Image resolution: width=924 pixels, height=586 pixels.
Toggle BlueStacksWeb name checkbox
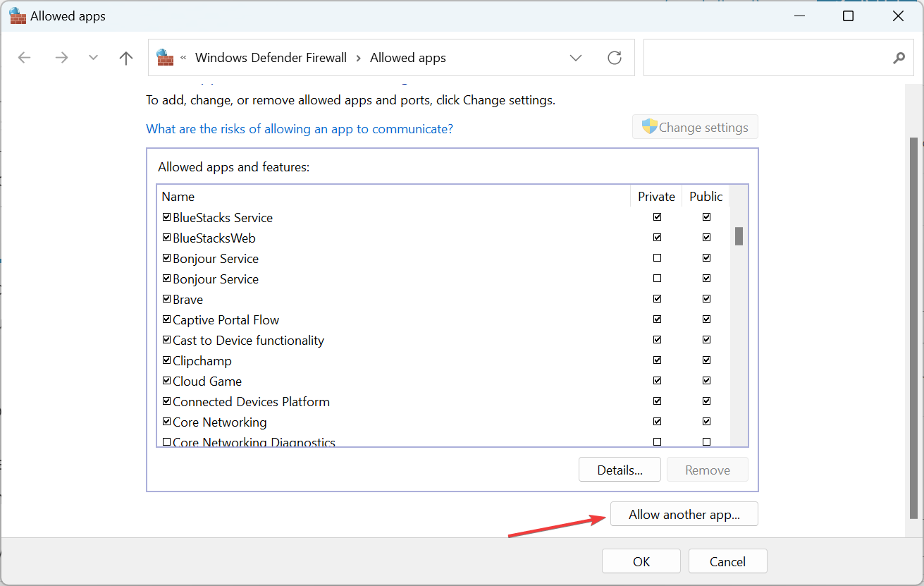click(x=167, y=238)
